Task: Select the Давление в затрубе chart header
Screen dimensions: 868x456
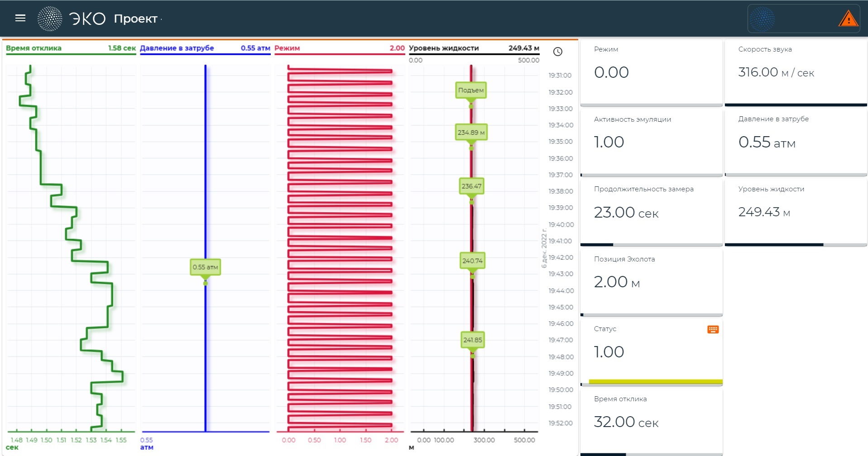Action: 205,48
